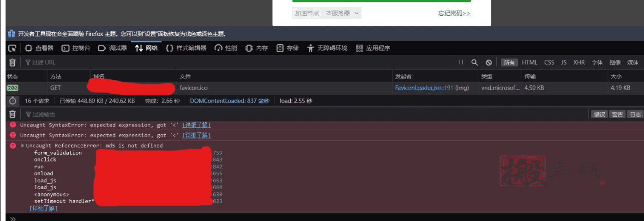Open 详细了解 link below stack trace
This screenshot has height=221, width=644.
point(44,209)
